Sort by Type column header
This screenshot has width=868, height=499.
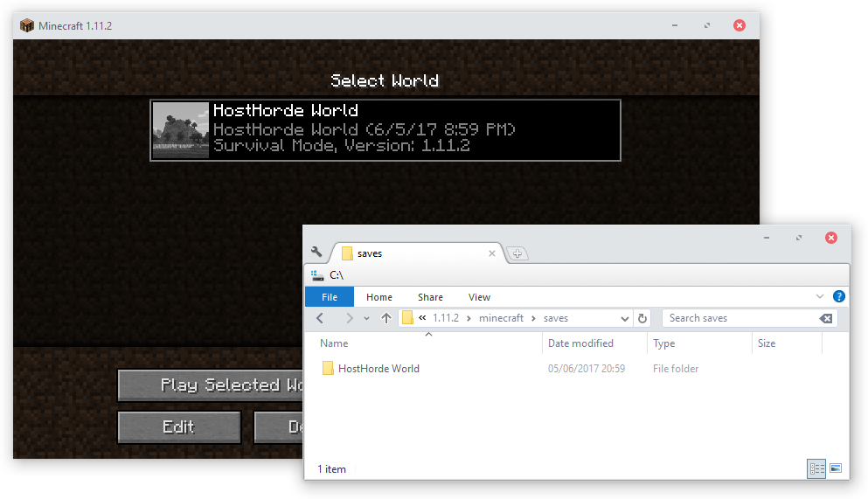click(x=663, y=343)
